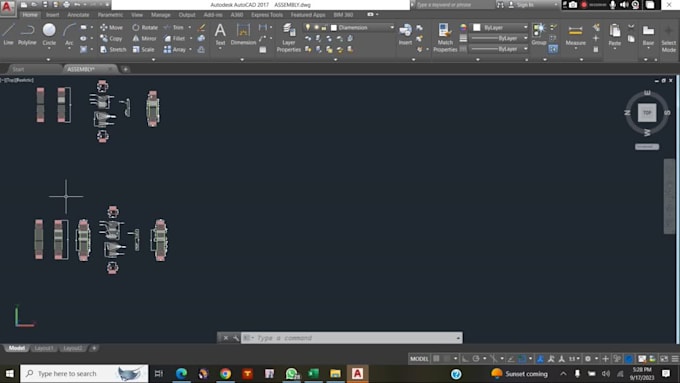The height and width of the screenshot is (383, 680).
Task: Click the keyword search field
Action: (455, 5)
